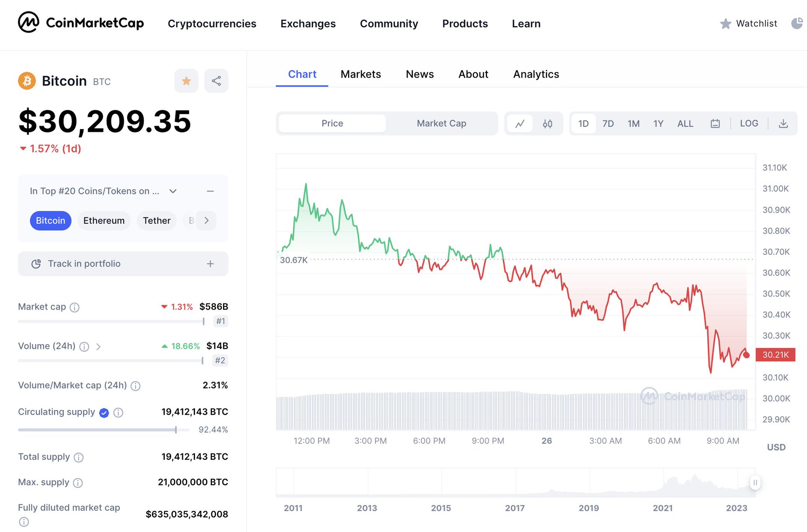Click the #2 volume rank badge

[x=220, y=360]
